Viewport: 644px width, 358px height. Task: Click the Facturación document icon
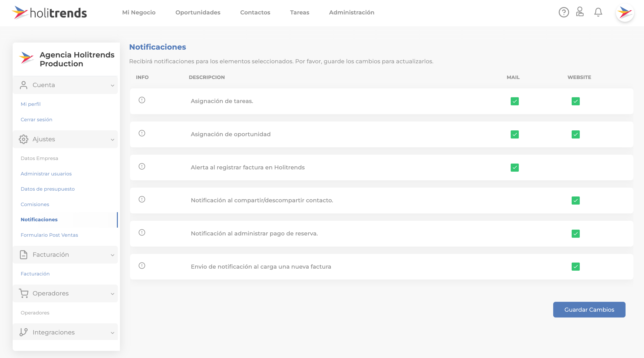[24, 255]
